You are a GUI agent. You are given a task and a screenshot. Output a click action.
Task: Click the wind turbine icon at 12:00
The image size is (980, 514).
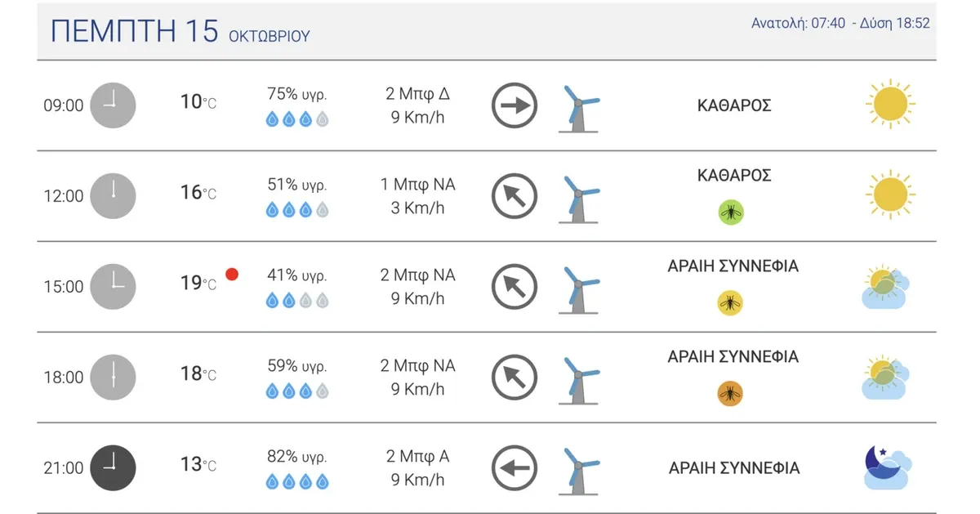(579, 198)
